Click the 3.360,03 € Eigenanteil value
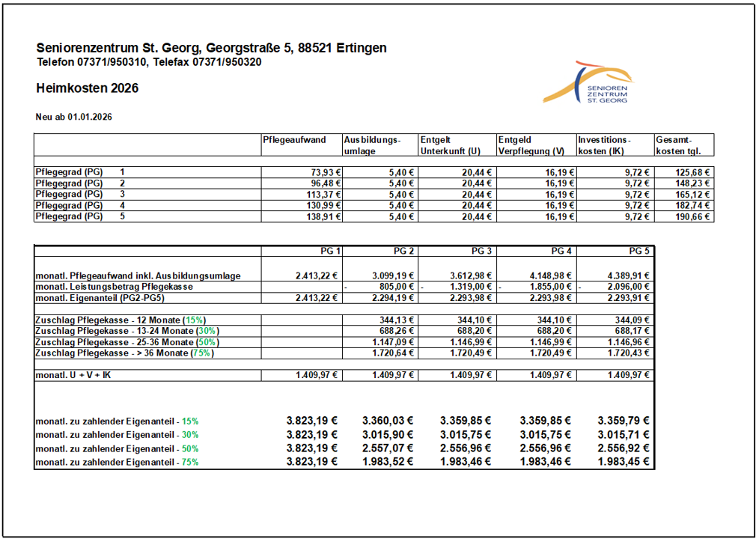Viewport: 756px width, 539px height. [388, 421]
